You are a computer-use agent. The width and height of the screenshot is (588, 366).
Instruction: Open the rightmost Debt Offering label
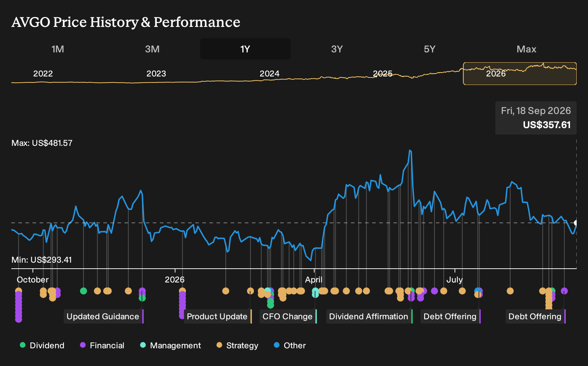coord(535,316)
